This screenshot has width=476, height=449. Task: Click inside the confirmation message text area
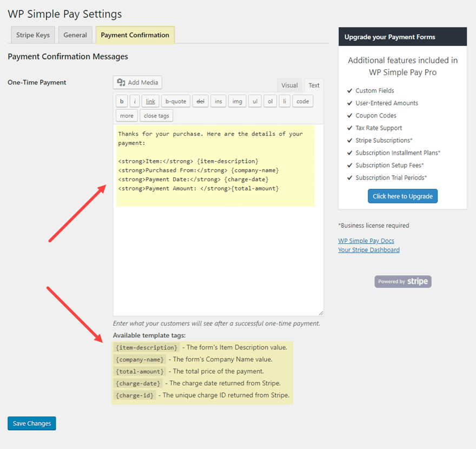[216, 254]
